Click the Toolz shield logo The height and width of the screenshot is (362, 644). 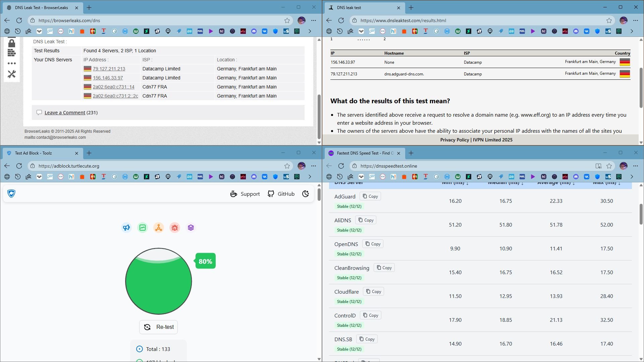point(11,193)
